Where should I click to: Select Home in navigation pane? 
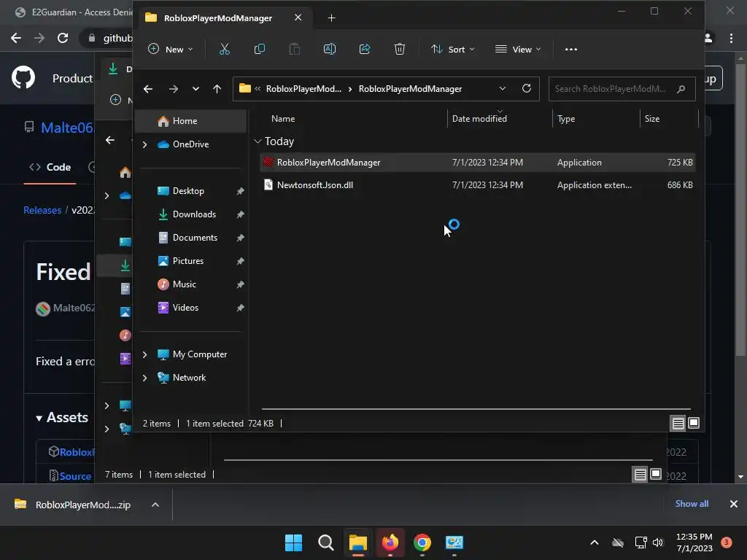click(x=191, y=121)
